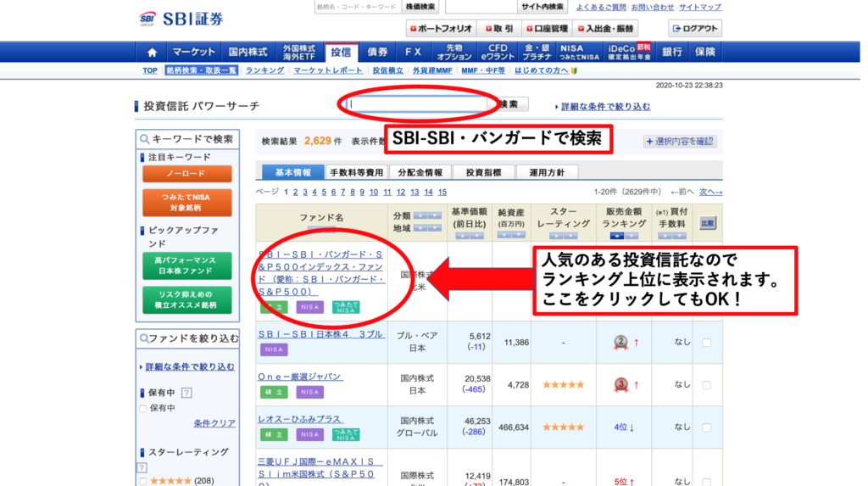Viewport: 868px width, 486px height.
Task: Expand 詳細な条件で絞り込む next to search button
Action: (605, 106)
